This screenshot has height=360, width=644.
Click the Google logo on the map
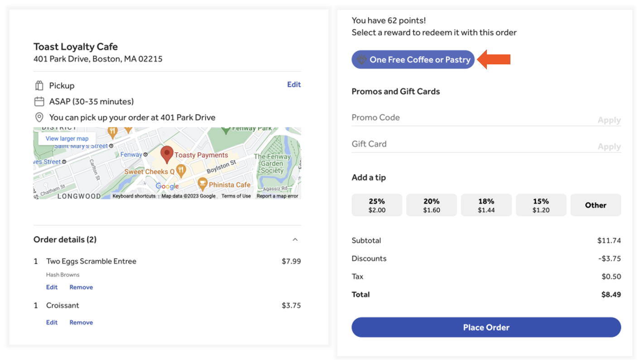tap(167, 186)
